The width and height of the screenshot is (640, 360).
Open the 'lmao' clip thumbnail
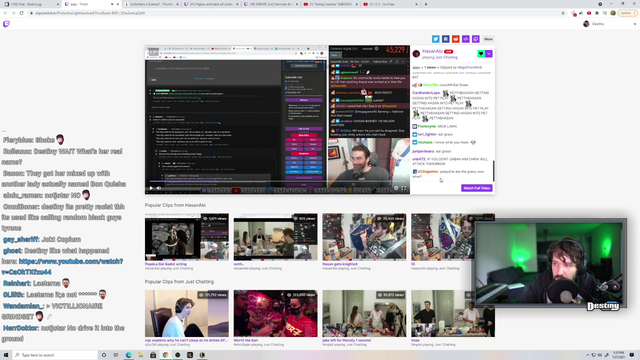(453, 313)
